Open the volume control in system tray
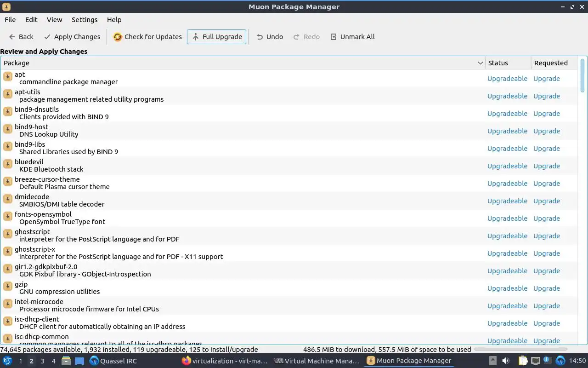Viewport: 588px width, 368px height. pos(506,361)
